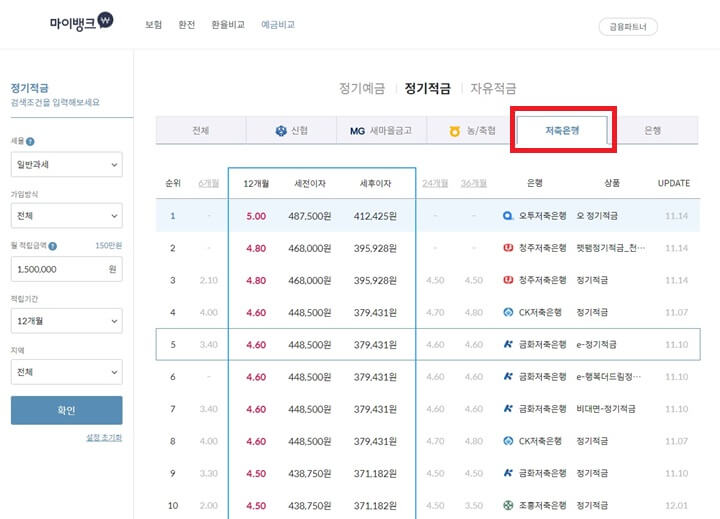Click the 금화저축은행 logo in row 9
The image size is (720, 519).
(508, 473)
